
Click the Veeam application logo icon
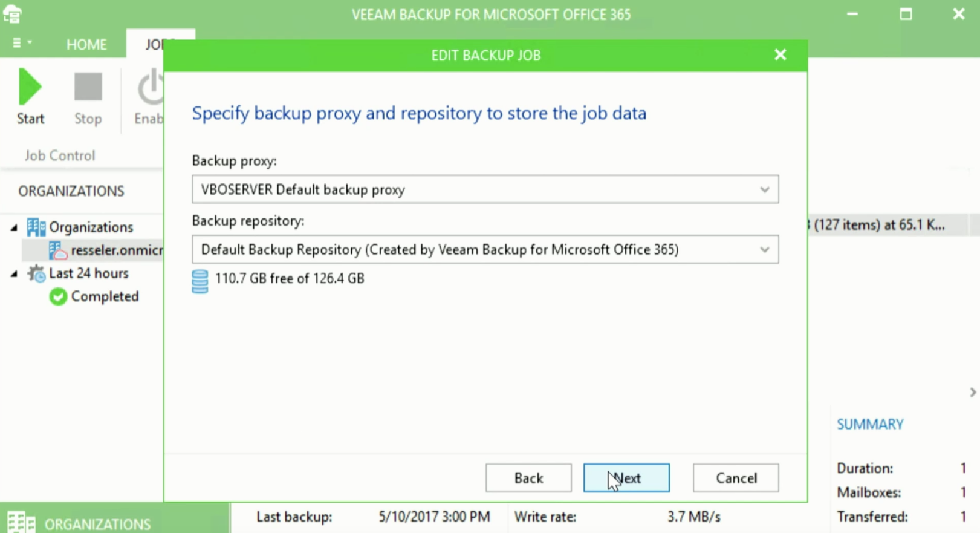[12, 13]
